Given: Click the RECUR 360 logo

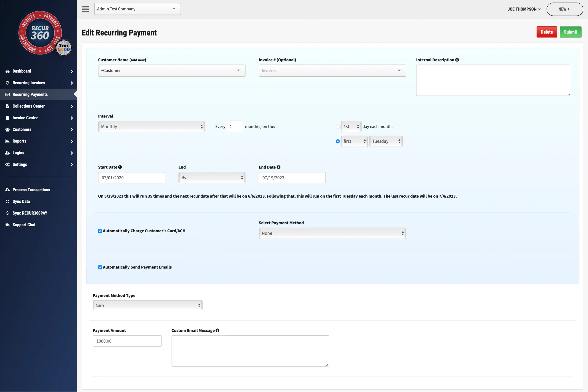Looking at the screenshot, I should click(40, 33).
